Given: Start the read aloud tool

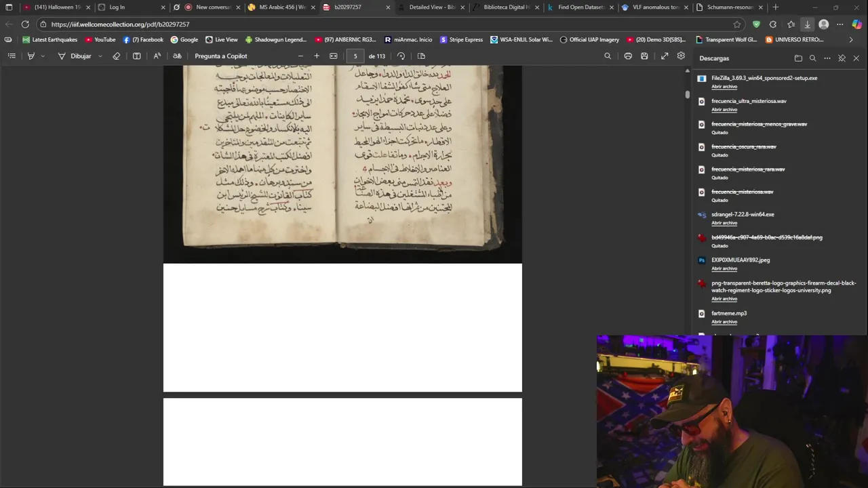Looking at the screenshot, I should click(157, 56).
